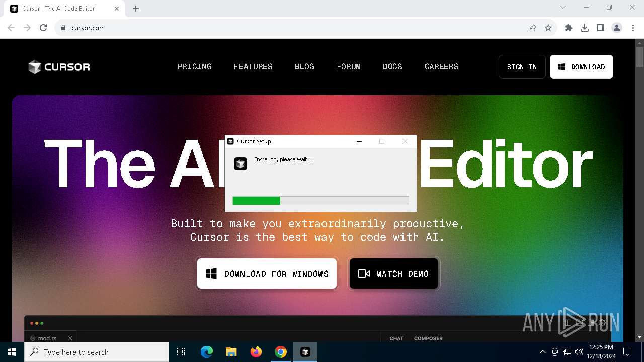Click the header DOWNLOAD button
This screenshot has height=362, width=644.
[x=582, y=67]
